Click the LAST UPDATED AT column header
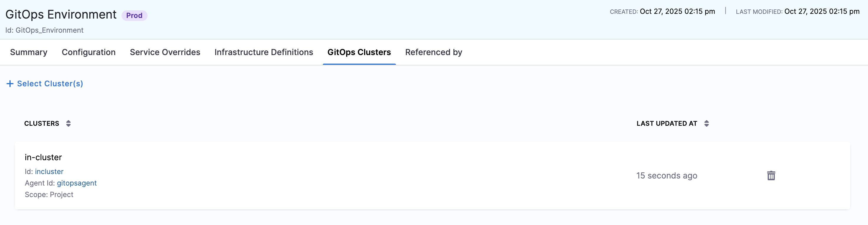The width and height of the screenshot is (868, 225). [x=666, y=123]
